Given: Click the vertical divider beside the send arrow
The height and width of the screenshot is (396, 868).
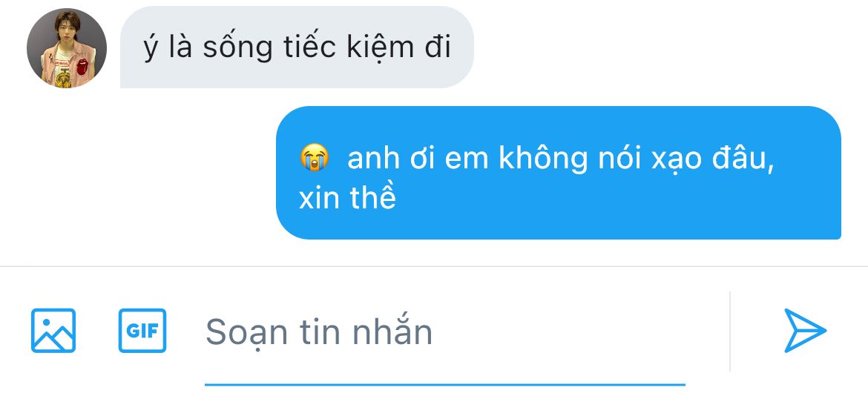Looking at the screenshot, I should tap(729, 331).
